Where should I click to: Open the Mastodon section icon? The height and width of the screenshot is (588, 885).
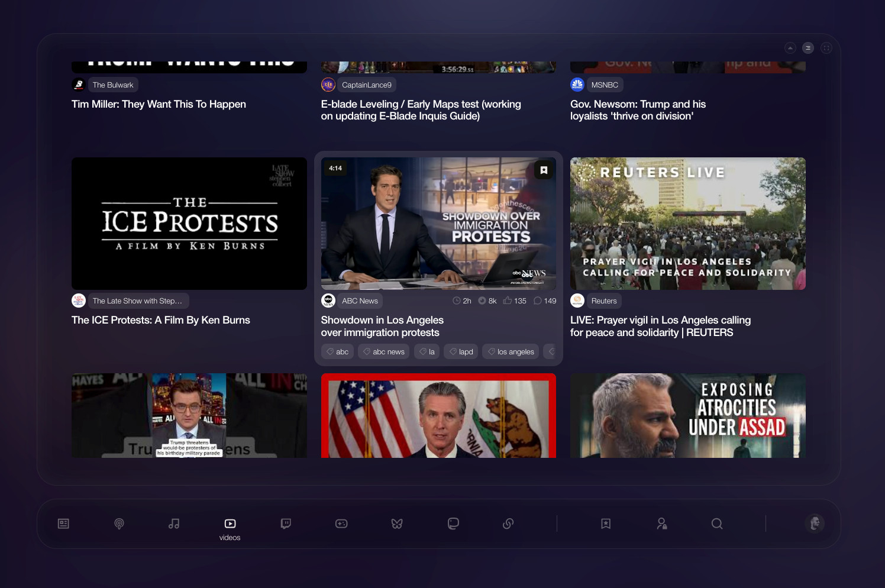coord(453,524)
